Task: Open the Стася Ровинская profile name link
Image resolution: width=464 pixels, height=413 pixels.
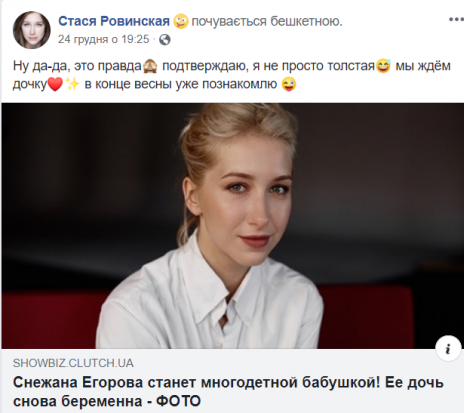Action: pos(114,21)
